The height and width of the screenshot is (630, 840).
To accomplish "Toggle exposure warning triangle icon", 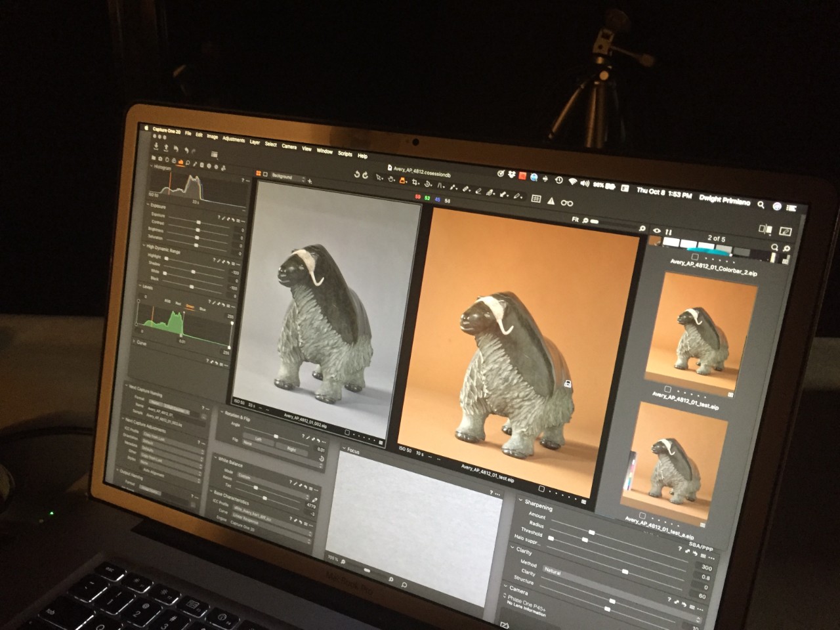I will point(551,201).
